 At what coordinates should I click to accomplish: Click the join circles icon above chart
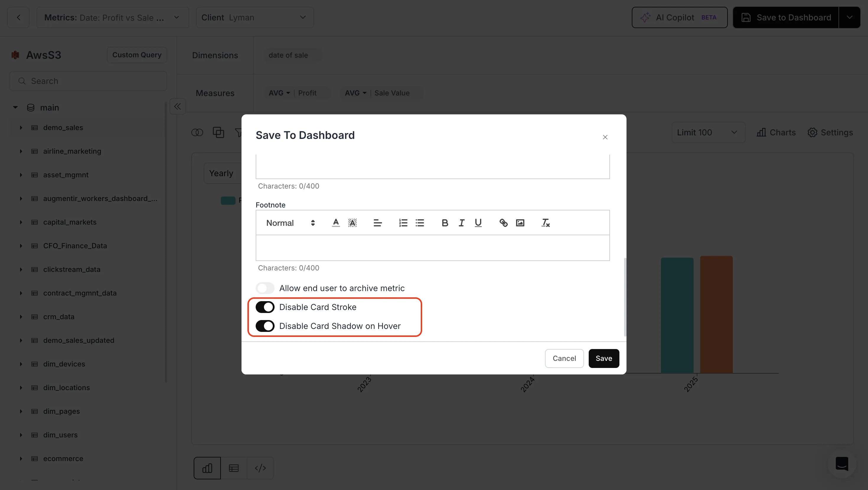click(197, 132)
